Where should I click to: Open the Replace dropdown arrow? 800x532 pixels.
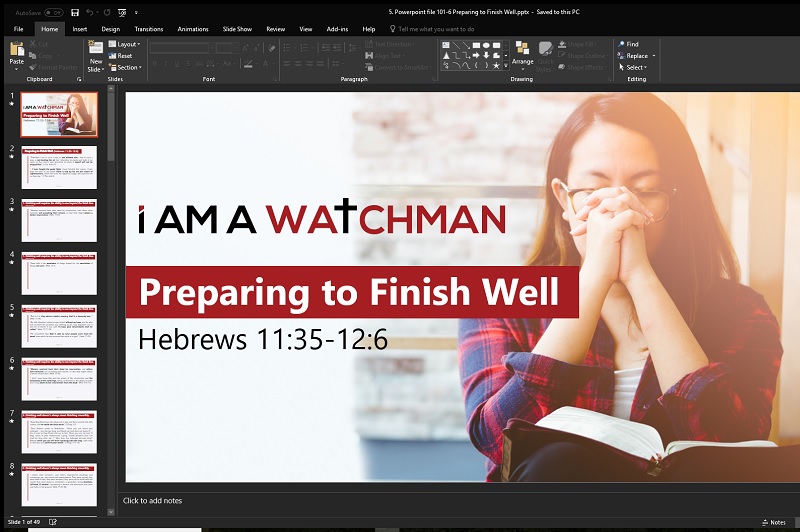tap(655, 56)
